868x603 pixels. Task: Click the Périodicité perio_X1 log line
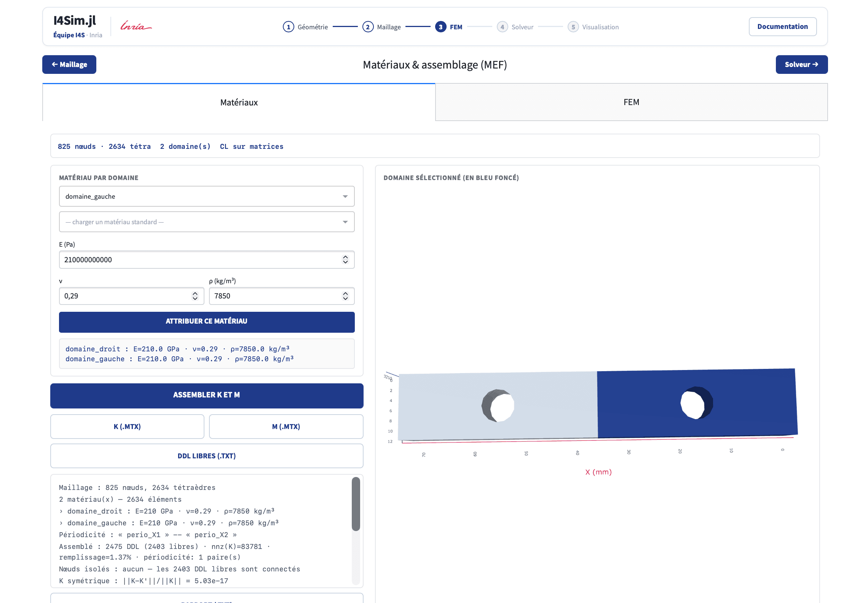pyautogui.click(x=148, y=535)
